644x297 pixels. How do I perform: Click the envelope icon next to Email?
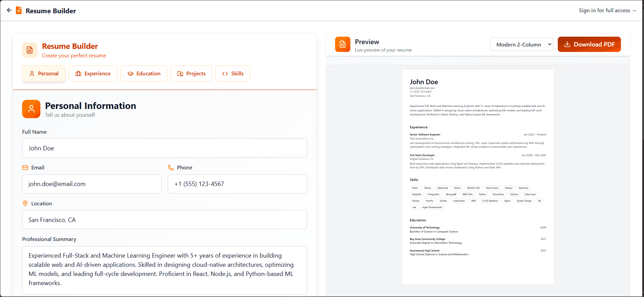25,168
